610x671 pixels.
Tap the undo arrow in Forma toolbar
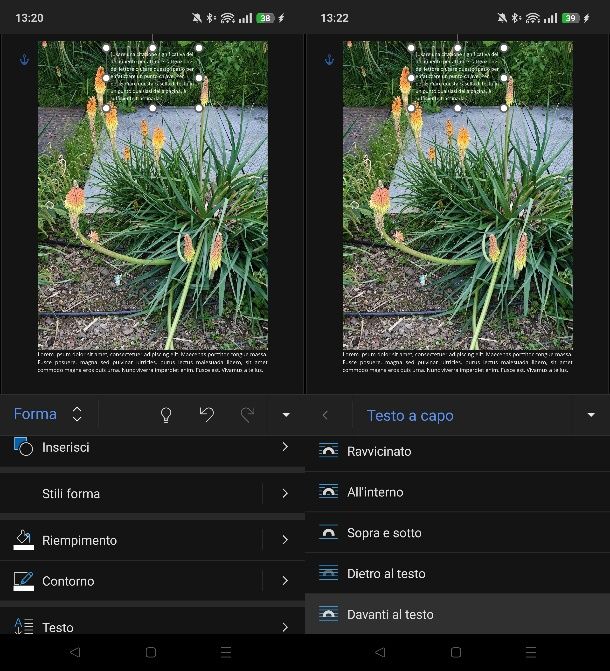(207, 415)
